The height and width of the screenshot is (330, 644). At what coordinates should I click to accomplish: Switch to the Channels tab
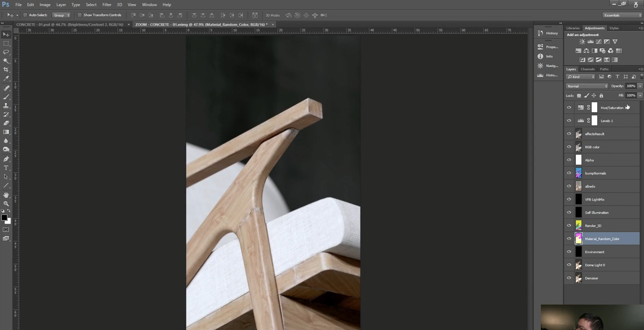pyautogui.click(x=587, y=69)
